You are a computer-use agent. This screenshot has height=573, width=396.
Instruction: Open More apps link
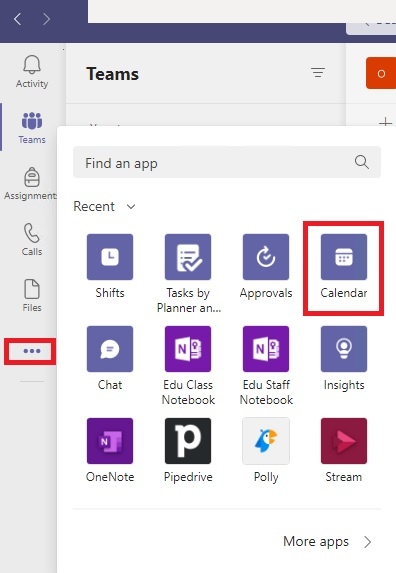tap(327, 541)
